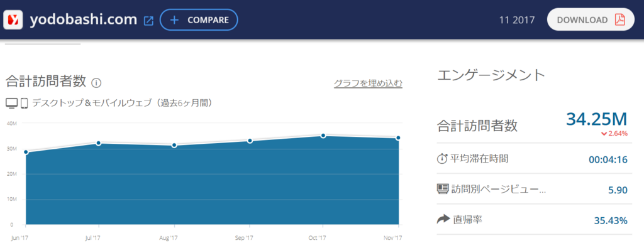
Task: Click the yodobashi.com red favicon logo
Action: pyautogui.click(x=13, y=19)
